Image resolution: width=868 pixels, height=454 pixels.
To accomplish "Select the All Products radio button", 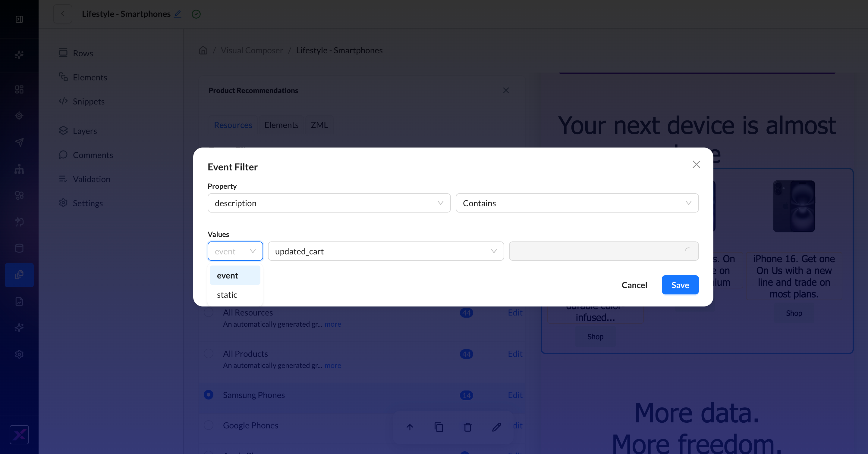I will click(209, 353).
